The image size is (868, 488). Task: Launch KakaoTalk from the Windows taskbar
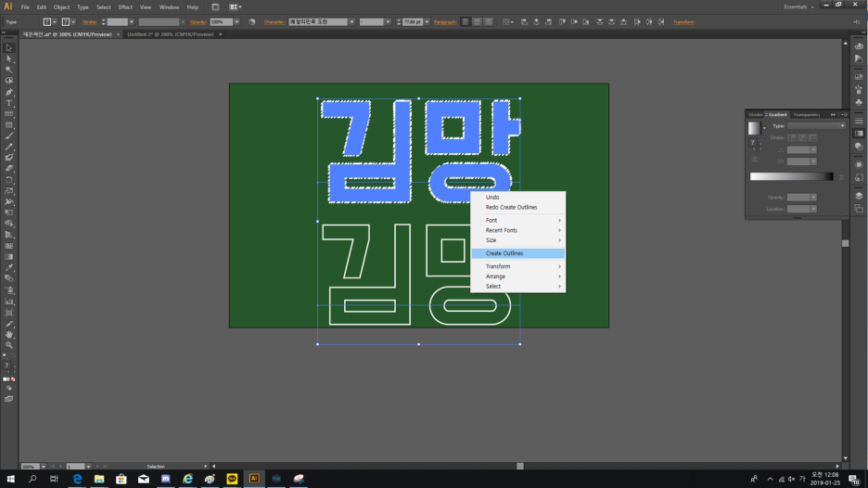[x=232, y=479]
